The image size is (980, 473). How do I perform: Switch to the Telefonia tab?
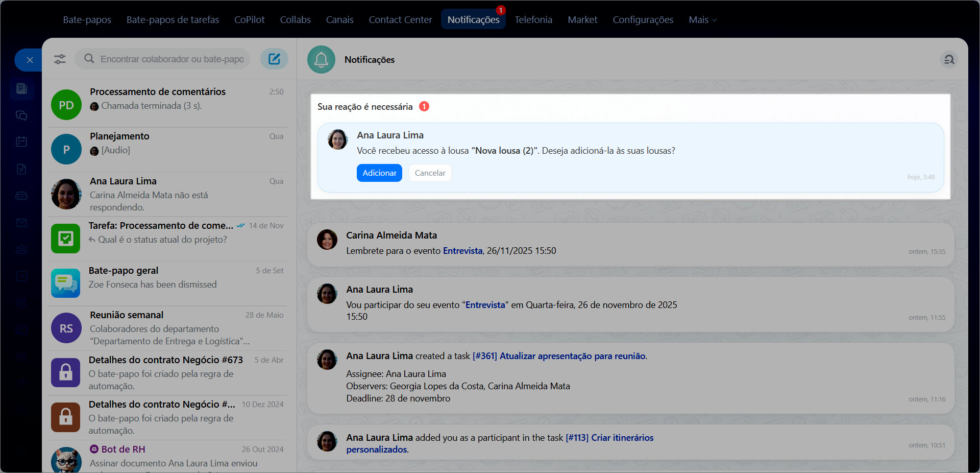coord(533,20)
